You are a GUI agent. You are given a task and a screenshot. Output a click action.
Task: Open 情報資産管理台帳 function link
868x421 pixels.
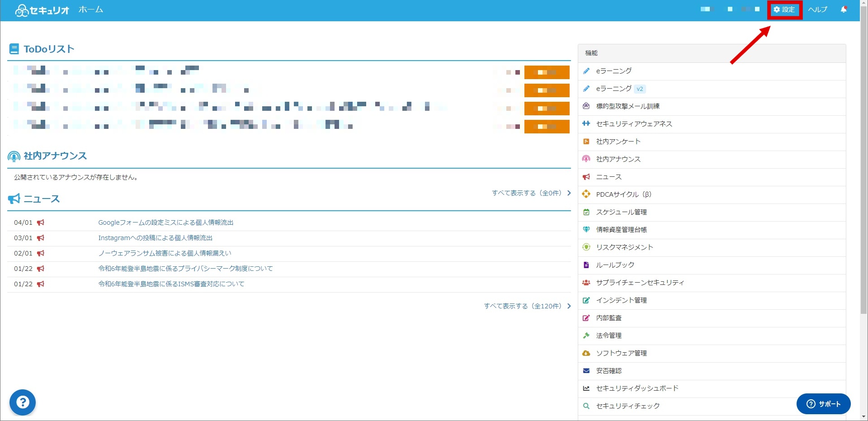pos(622,230)
